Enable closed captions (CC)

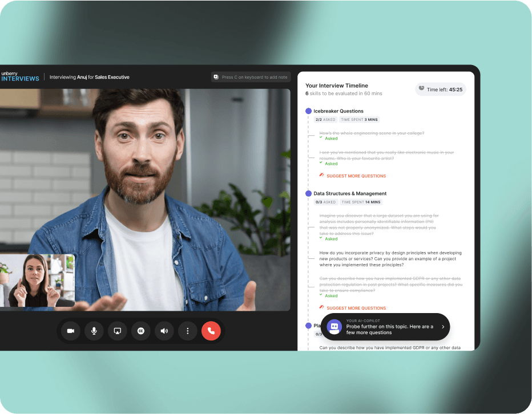(x=141, y=331)
